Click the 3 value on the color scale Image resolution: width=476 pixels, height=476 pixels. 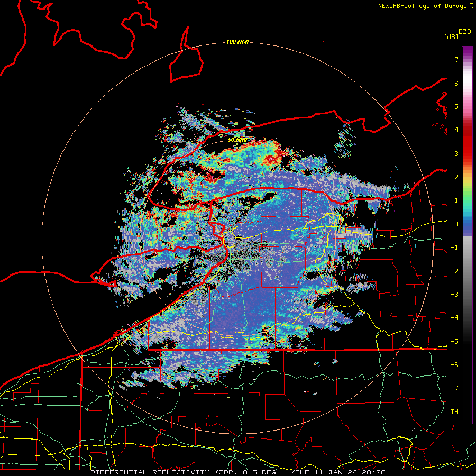click(x=456, y=153)
